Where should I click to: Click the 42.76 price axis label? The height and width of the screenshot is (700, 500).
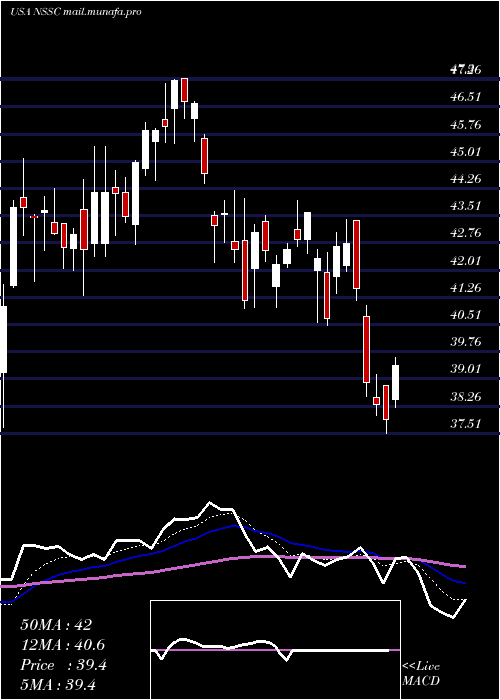tap(466, 233)
